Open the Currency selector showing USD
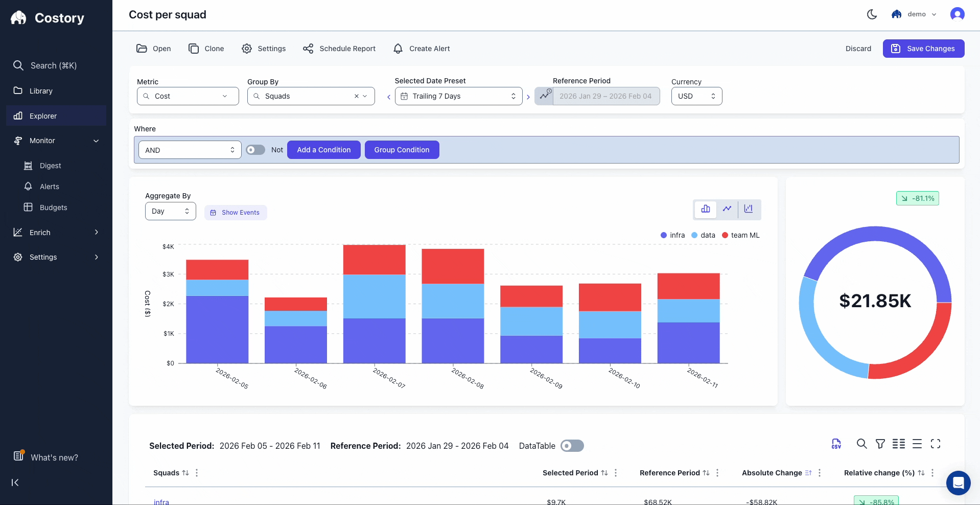 (696, 96)
